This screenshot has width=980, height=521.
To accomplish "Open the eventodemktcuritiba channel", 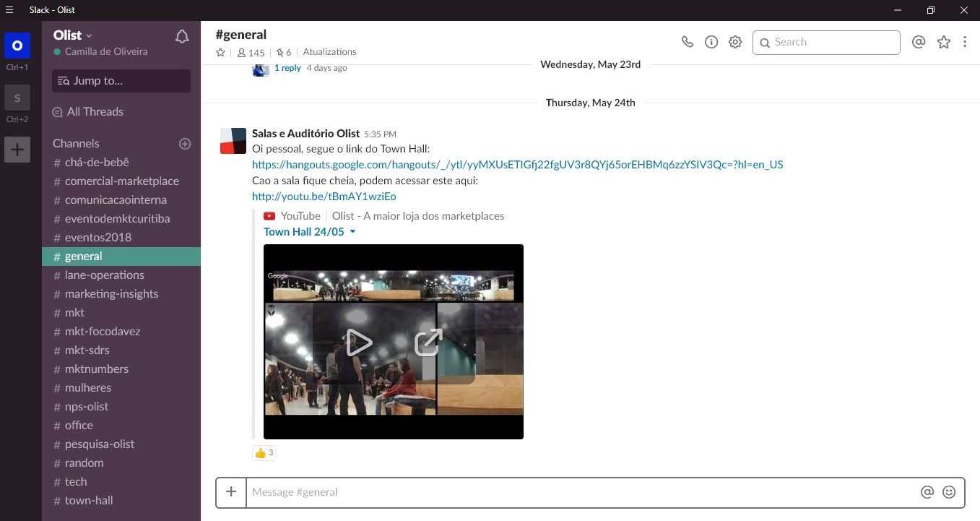I will pyautogui.click(x=121, y=219).
